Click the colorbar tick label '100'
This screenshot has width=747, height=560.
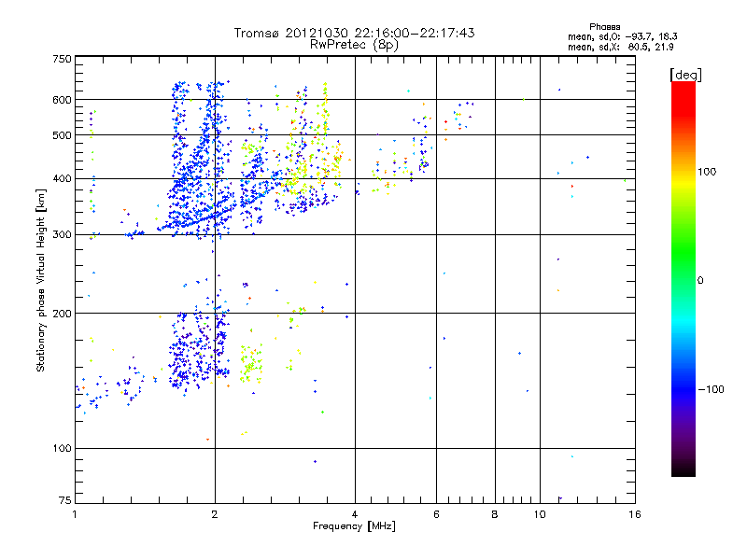[x=707, y=172]
